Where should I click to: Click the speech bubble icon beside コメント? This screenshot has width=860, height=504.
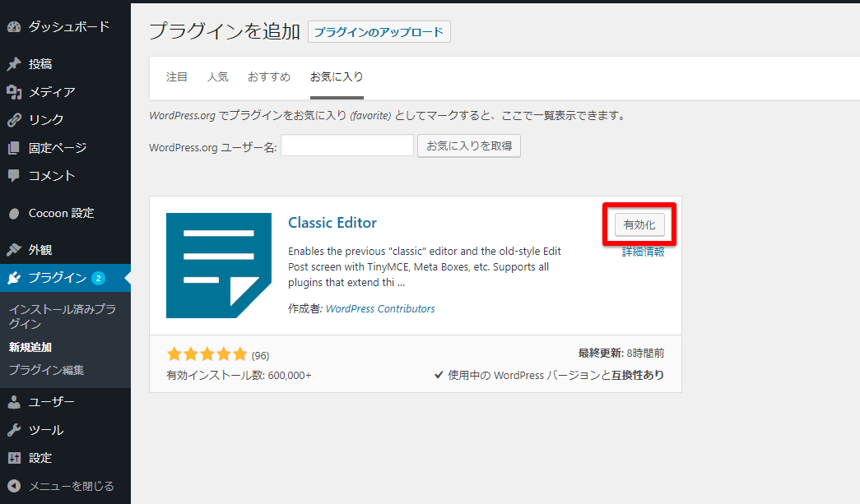pos(14,176)
